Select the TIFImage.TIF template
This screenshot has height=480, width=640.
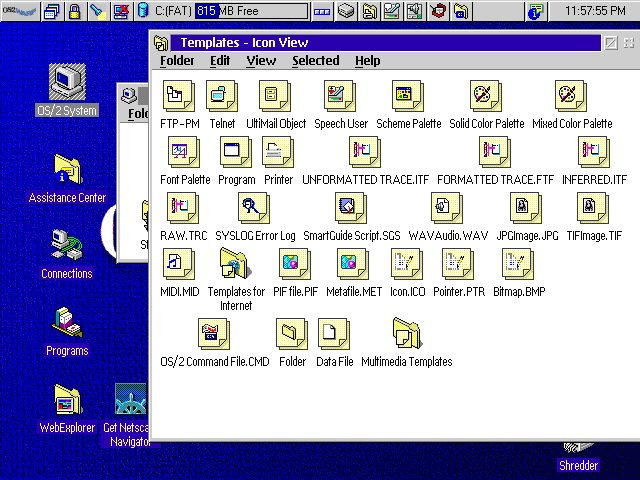[x=593, y=208]
